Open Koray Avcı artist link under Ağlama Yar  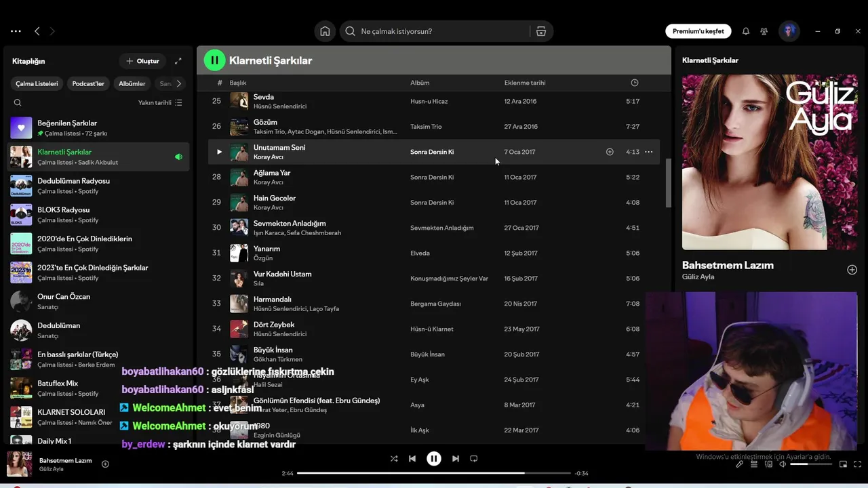point(269,182)
